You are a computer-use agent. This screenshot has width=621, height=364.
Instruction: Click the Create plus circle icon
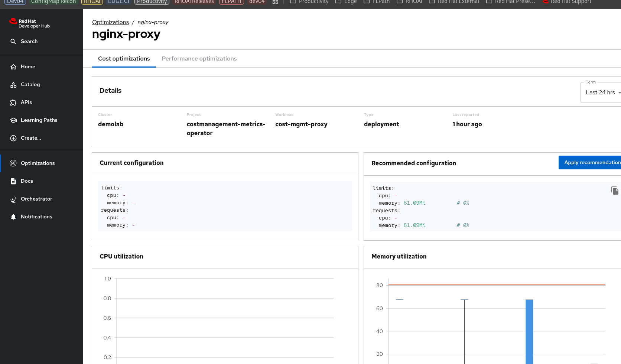[13, 138]
